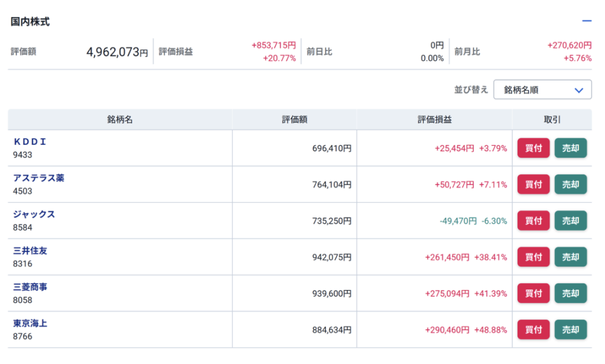
Task: Sell アステラス薬 with the 売却 button
Action: tap(570, 184)
